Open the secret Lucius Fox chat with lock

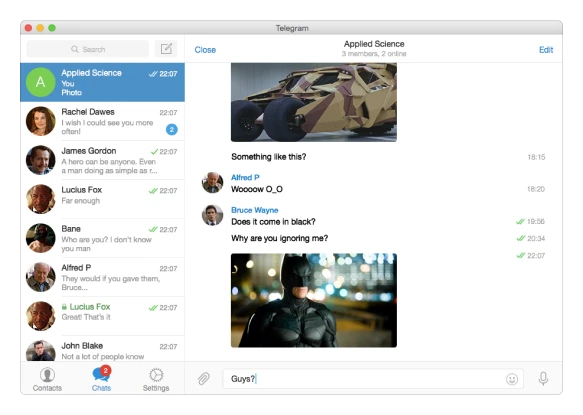[102, 316]
